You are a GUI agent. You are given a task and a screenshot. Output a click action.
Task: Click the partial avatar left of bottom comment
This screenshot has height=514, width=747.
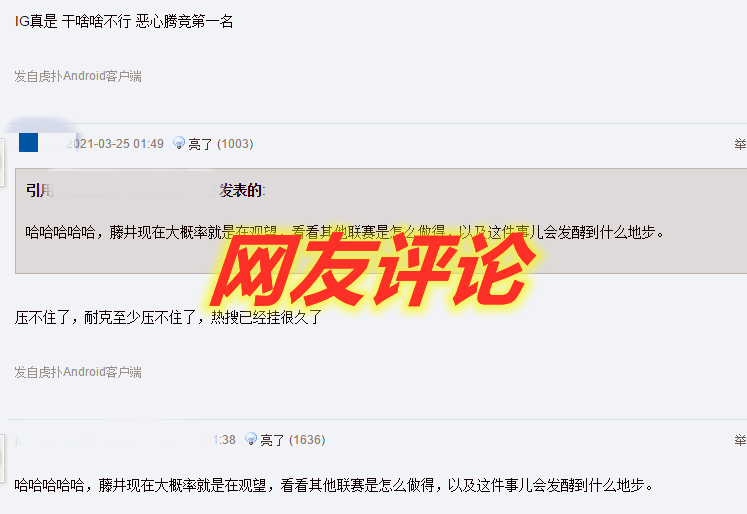coord(2,459)
